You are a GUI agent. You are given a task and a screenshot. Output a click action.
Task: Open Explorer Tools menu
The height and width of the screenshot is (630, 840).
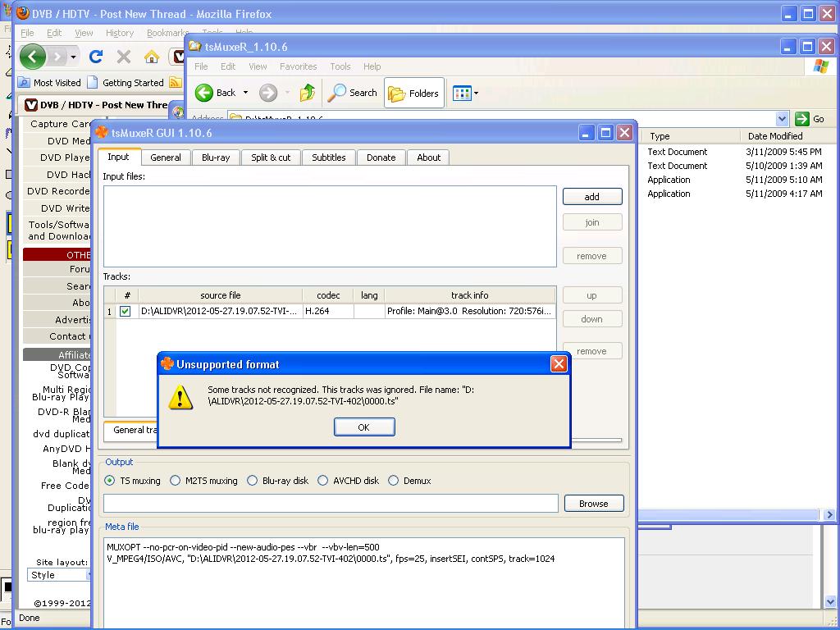(x=340, y=66)
